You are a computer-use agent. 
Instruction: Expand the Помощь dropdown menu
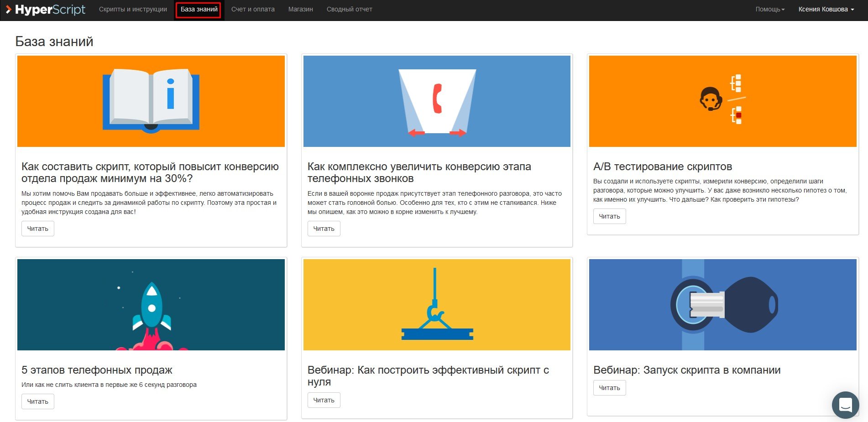(770, 10)
